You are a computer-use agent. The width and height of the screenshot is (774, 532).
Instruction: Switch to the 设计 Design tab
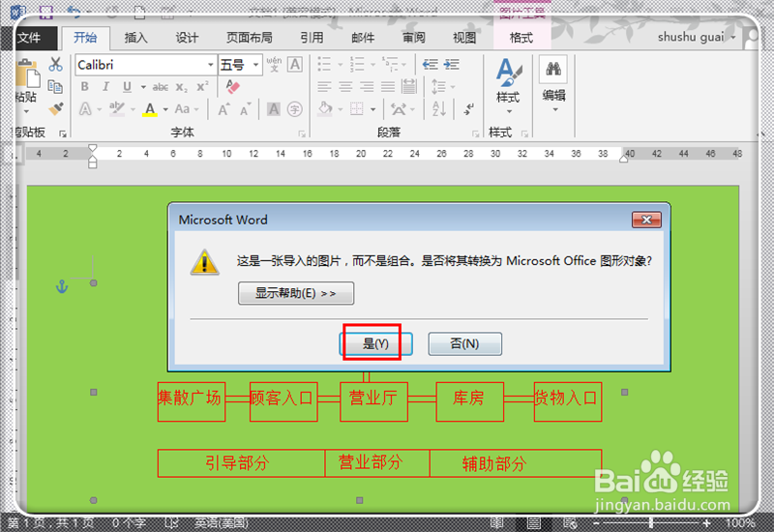point(187,38)
